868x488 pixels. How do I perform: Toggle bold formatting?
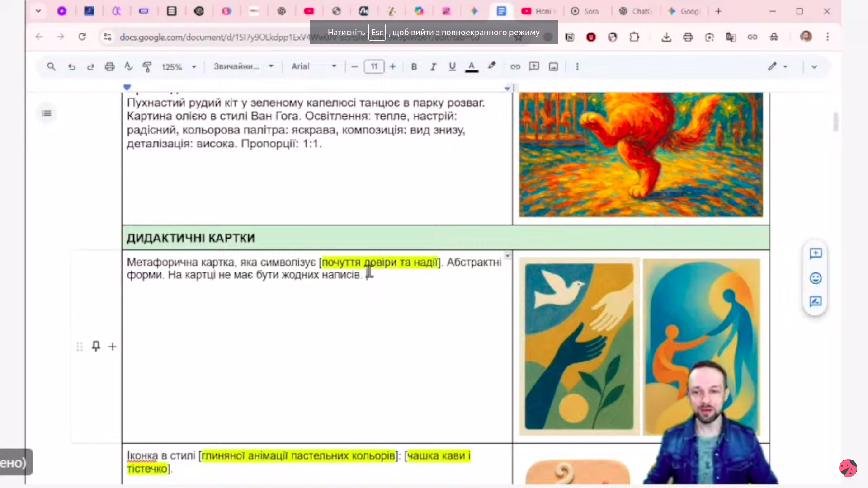pyautogui.click(x=414, y=67)
